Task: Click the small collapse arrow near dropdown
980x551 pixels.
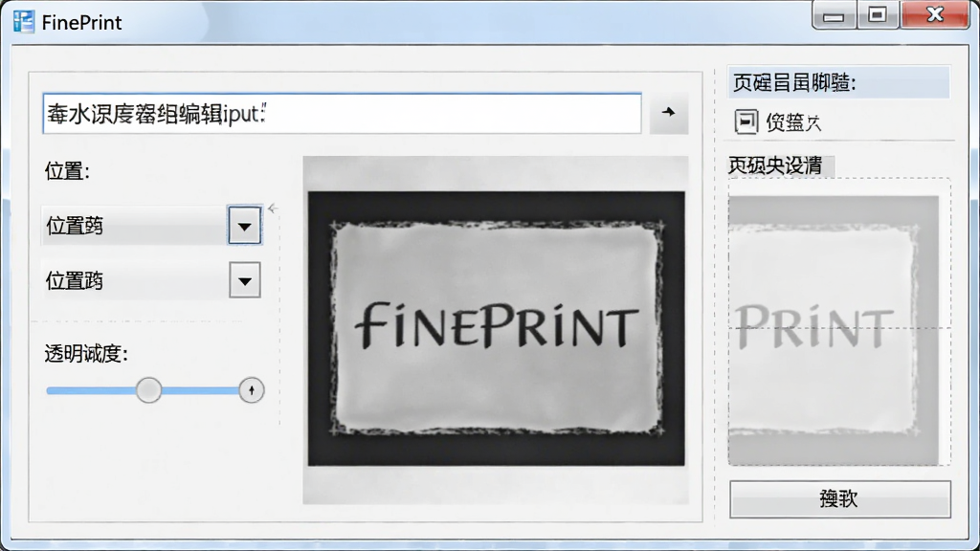Action: click(x=273, y=208)
